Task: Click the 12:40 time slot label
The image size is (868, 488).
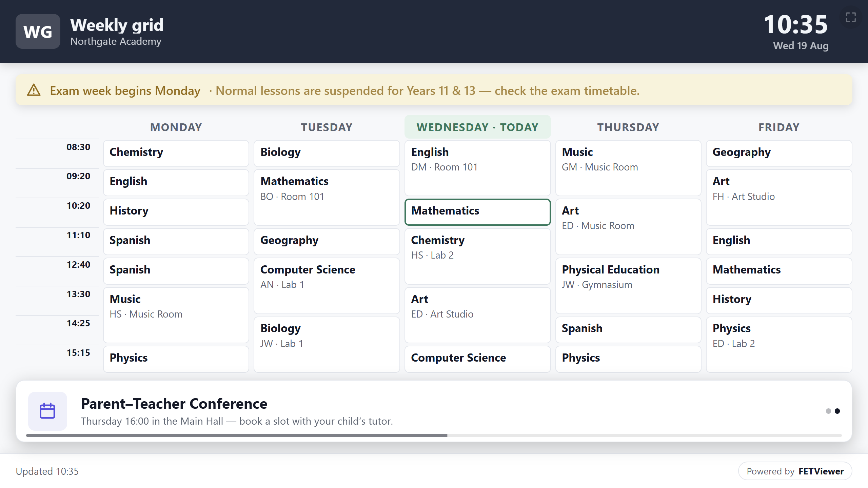Action: pos(78,265)
